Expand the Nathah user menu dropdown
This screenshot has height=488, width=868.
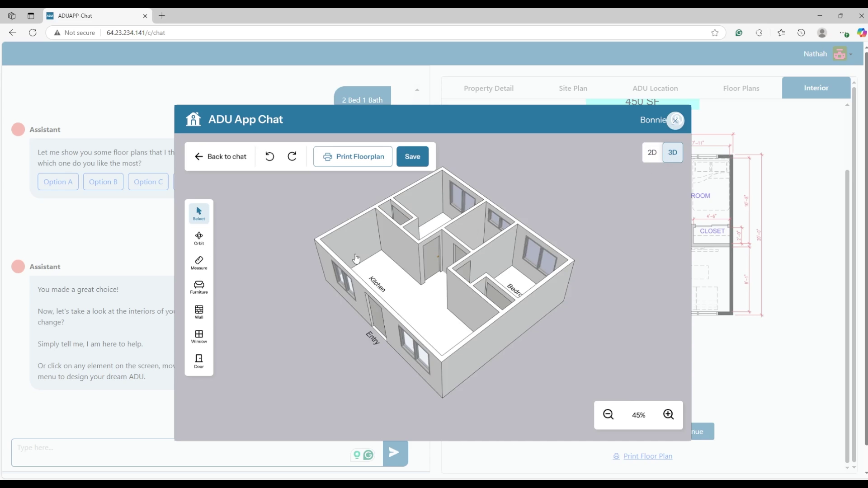851,54
